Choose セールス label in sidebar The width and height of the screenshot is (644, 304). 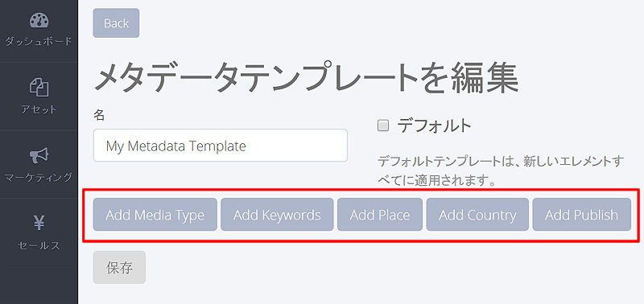point(39,245)
